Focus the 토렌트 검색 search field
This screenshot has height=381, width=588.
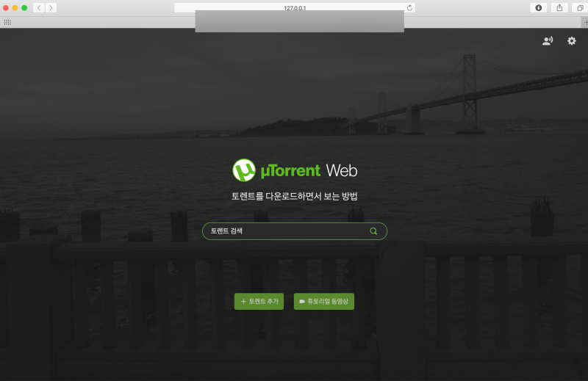295,231
